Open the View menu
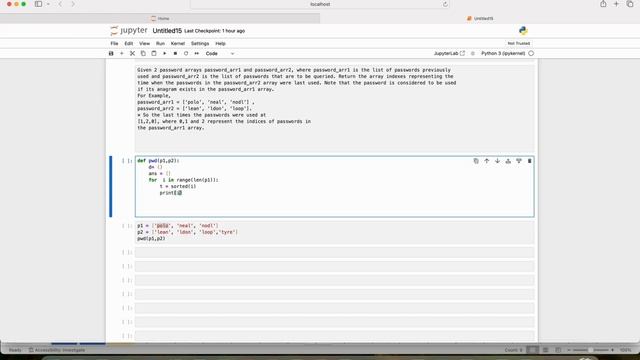This screenshot has height=360, width=640. [x=144, y=43]
